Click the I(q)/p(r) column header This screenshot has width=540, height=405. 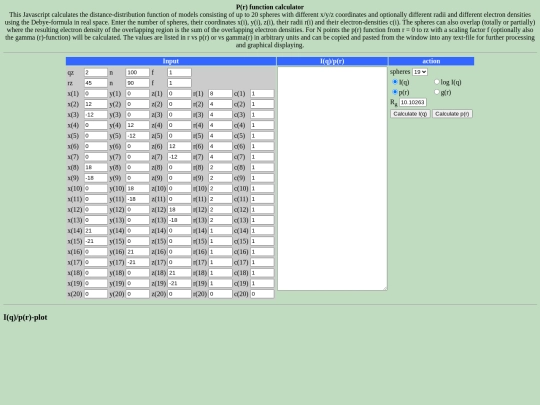[332, 61]
